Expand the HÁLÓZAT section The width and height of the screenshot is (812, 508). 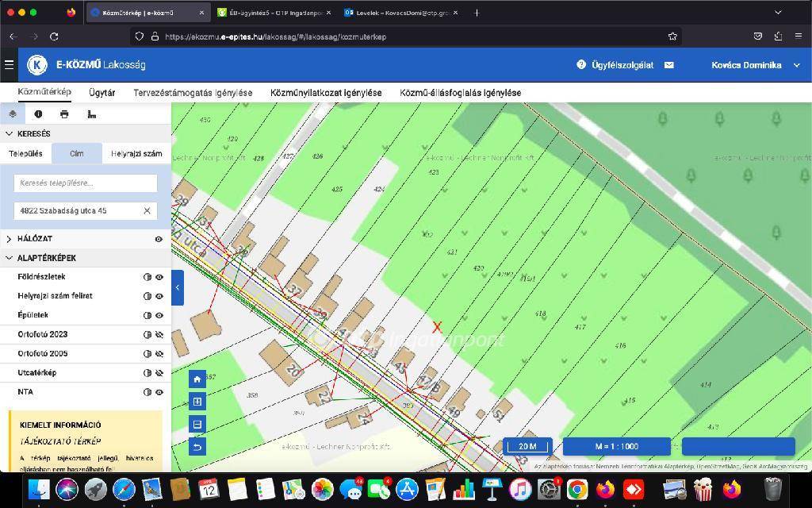coord(10,239)
